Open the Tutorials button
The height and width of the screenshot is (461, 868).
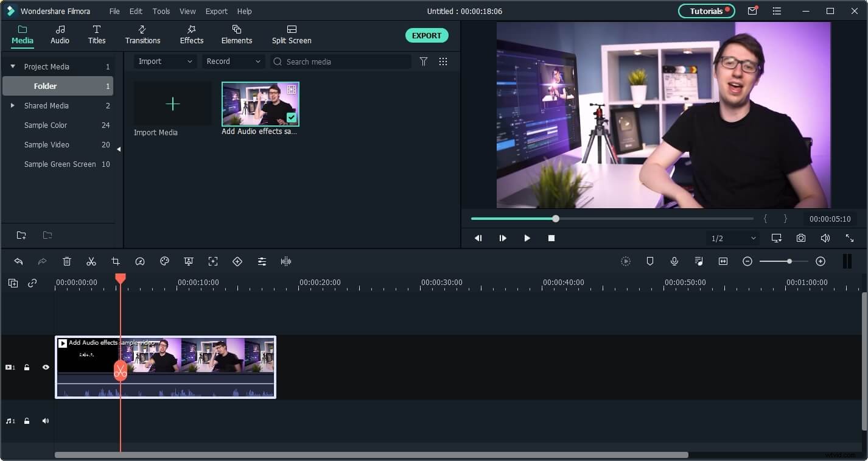point(705,11)
